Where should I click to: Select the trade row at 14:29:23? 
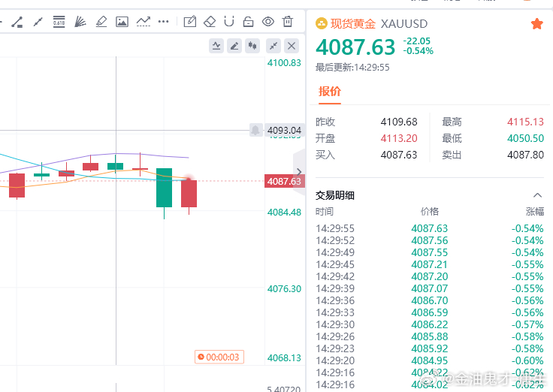tap(430, 348)
